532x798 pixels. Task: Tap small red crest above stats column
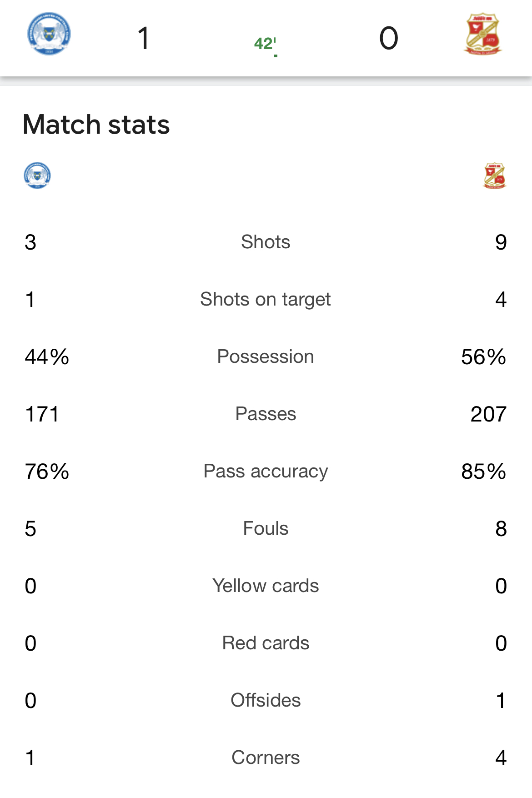coord(495,175)
